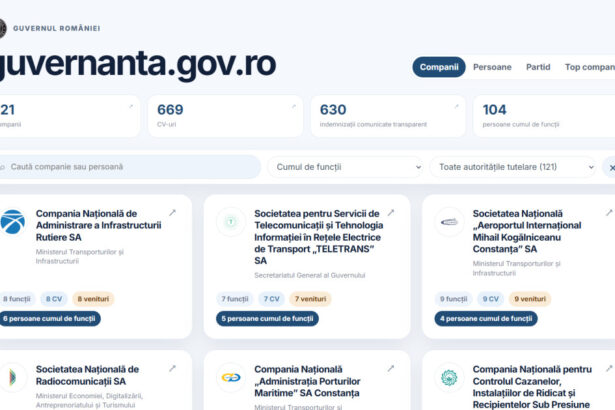Image resolution: width=615 pixels, height=410 pixels.
Task: Open Administrația Porturilor Maritime SA Constanța title
Action: pos(307,381)
